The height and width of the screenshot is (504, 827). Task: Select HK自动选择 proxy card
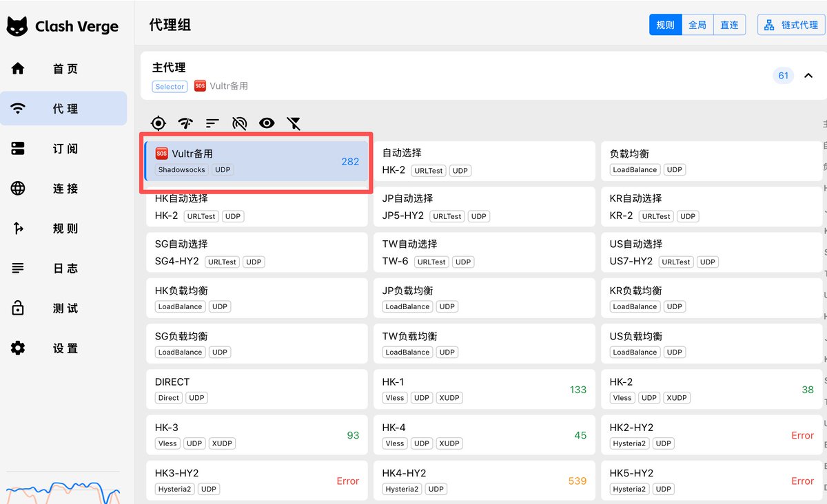(257, 207)
